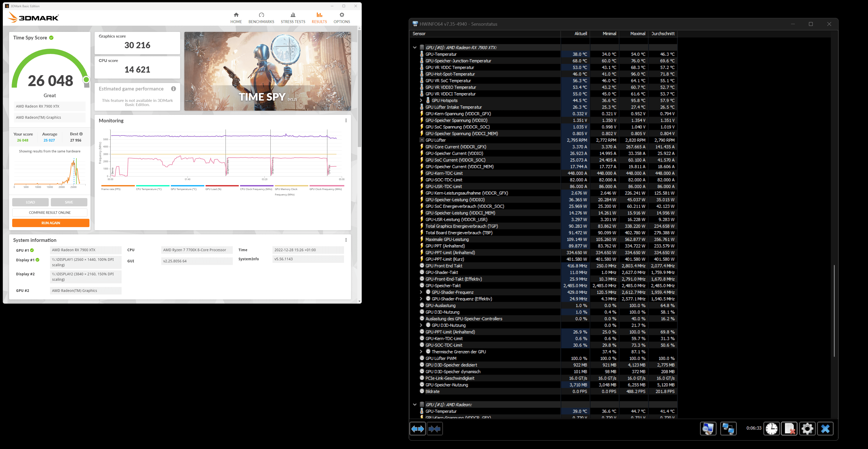Click the info icon beside Estimated game performance
868x449 pixels.
tap(173, 89)
